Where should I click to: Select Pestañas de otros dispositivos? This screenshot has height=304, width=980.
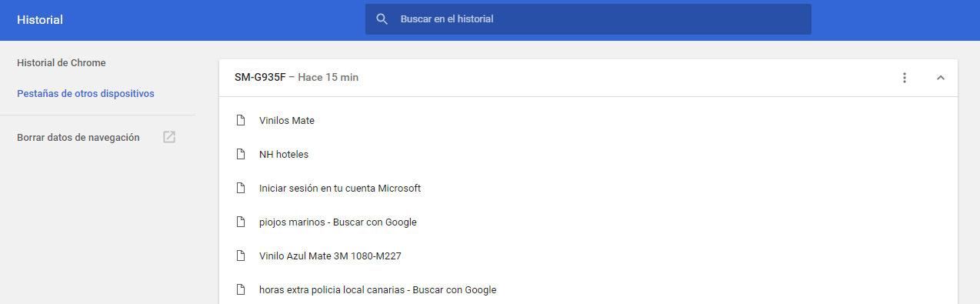tap(85, 94)
